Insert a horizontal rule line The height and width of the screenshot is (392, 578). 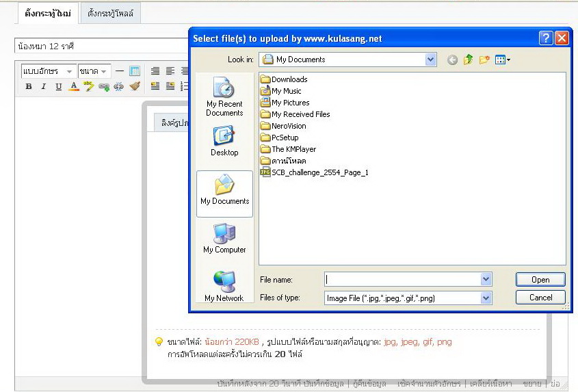coord(120,70)
